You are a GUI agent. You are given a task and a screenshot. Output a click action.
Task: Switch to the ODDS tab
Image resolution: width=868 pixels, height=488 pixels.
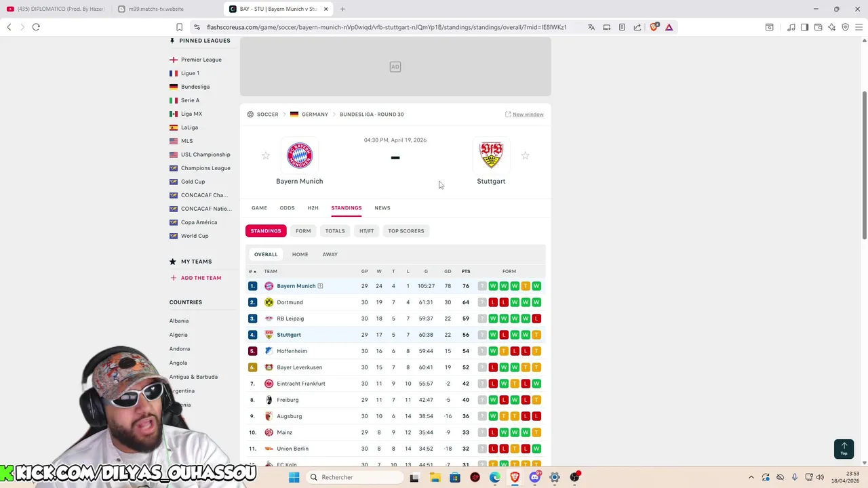pos(287,208)
